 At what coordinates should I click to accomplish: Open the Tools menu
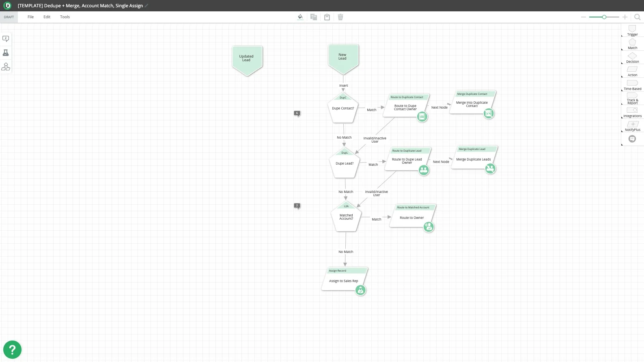coord(65,17)
